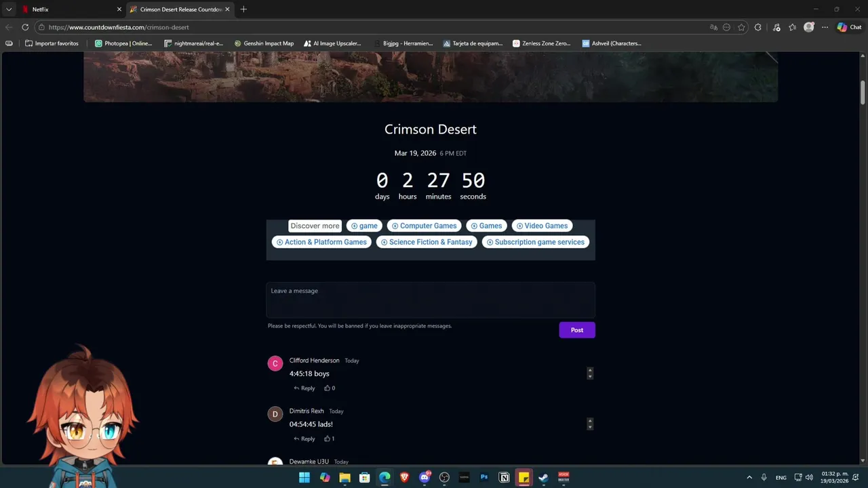Close the Crimson Desert Release Countdown tab
This screenshot has width=868, height=488.
(227, 9)
